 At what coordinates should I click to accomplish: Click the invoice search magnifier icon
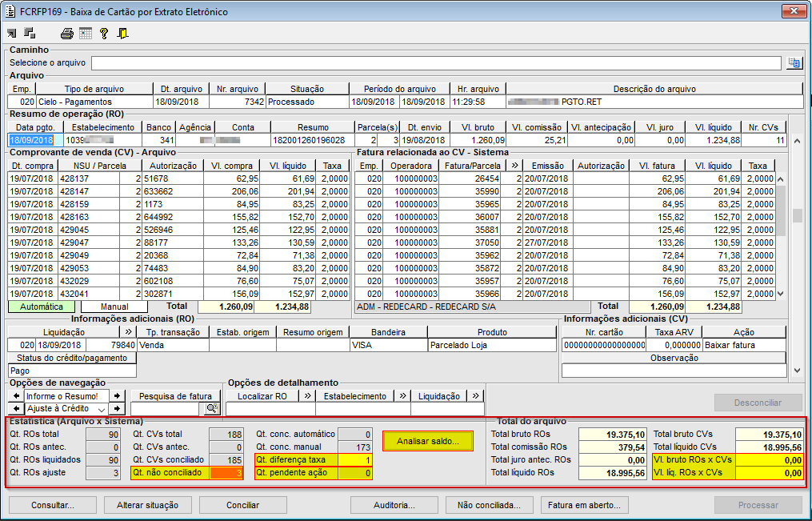212,409
